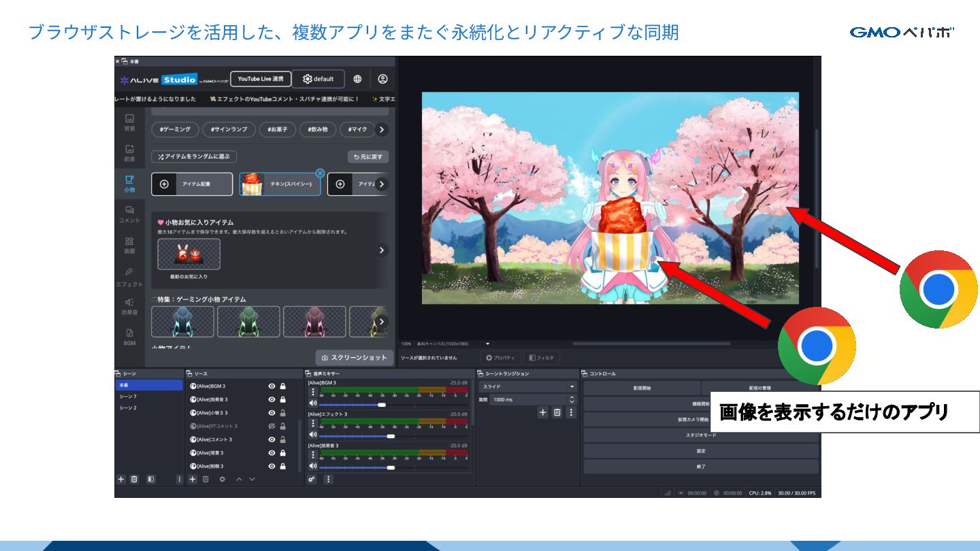
Task: Add a new source with the plus icon
Action: pyautogui.click(x=193, y=479)
